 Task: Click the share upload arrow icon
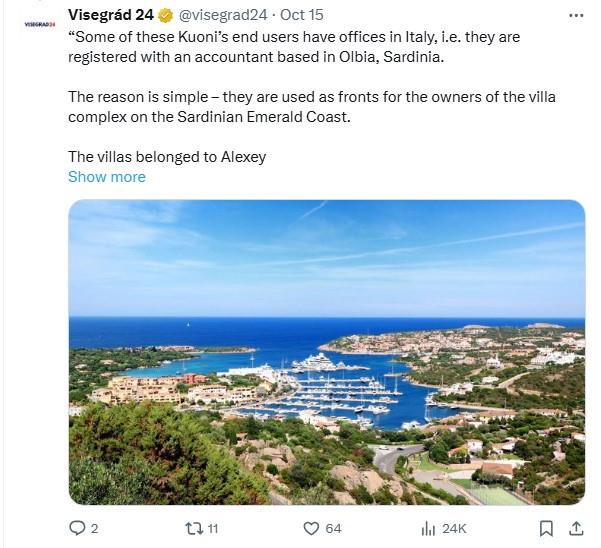[x=576, y=527]
